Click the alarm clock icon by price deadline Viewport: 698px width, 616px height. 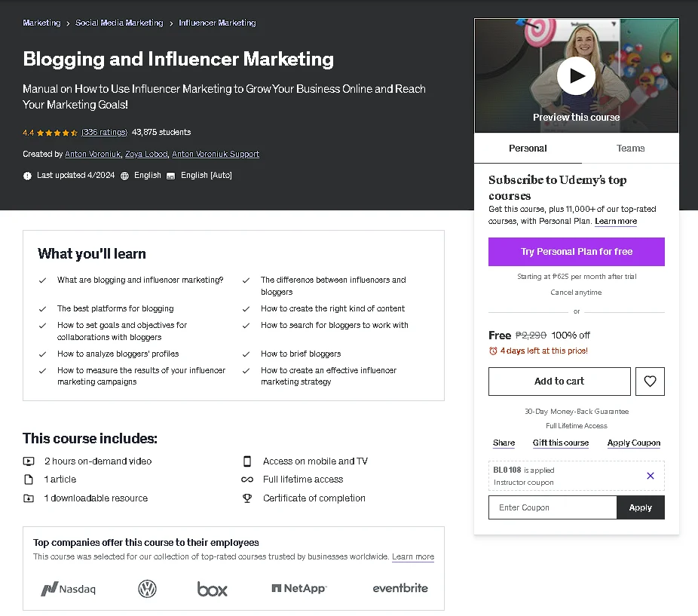coord(493,351)
